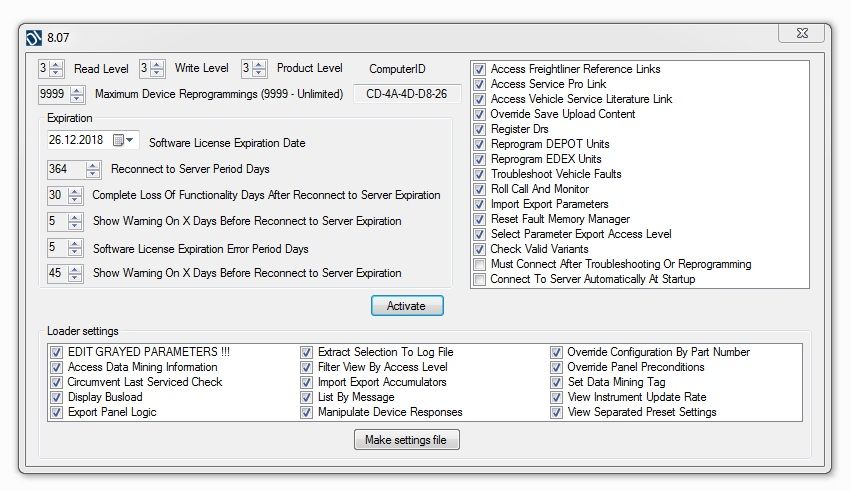This screenshot has width=850, height=496.
Task: Increase Maximum Device Reprogrammings value
Action: tap(78, 89)
